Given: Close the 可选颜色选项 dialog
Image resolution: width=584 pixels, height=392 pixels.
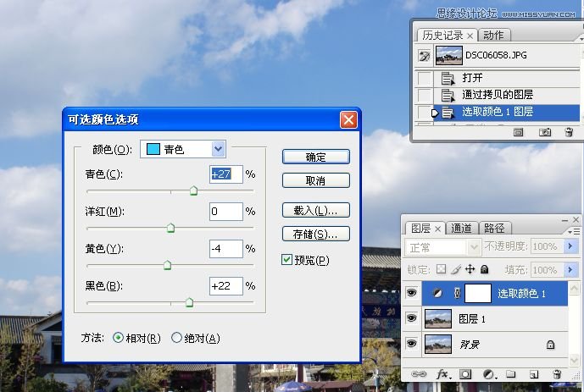Looking at the screenshot, I should click(348, 119).
